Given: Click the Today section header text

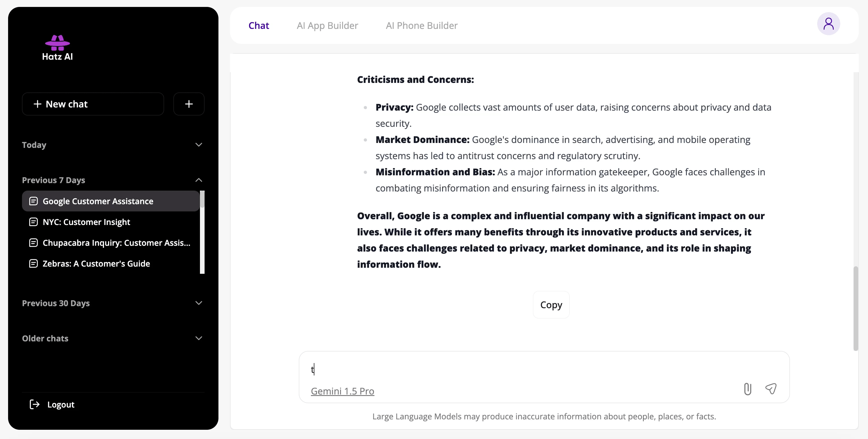Looking at the screenshot, I should pos(34,145).
